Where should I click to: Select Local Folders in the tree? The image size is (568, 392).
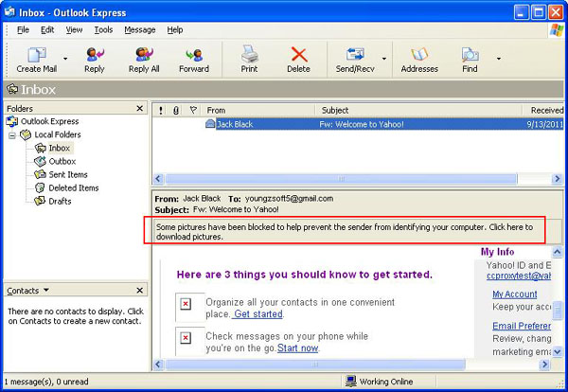[x=58, y=134]
